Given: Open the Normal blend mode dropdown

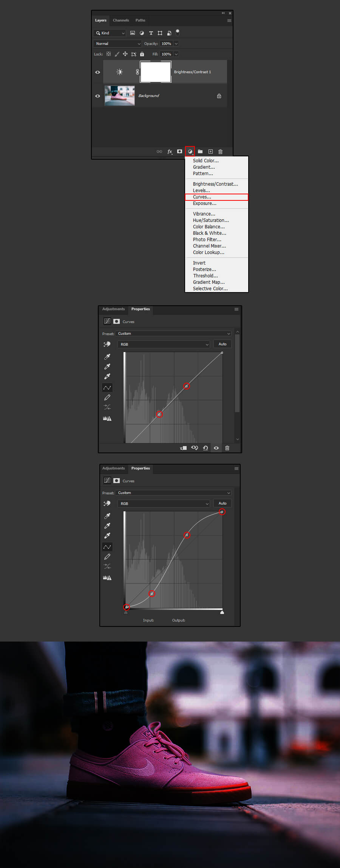Looking at the screenshot, I should (x=117, y=44).
